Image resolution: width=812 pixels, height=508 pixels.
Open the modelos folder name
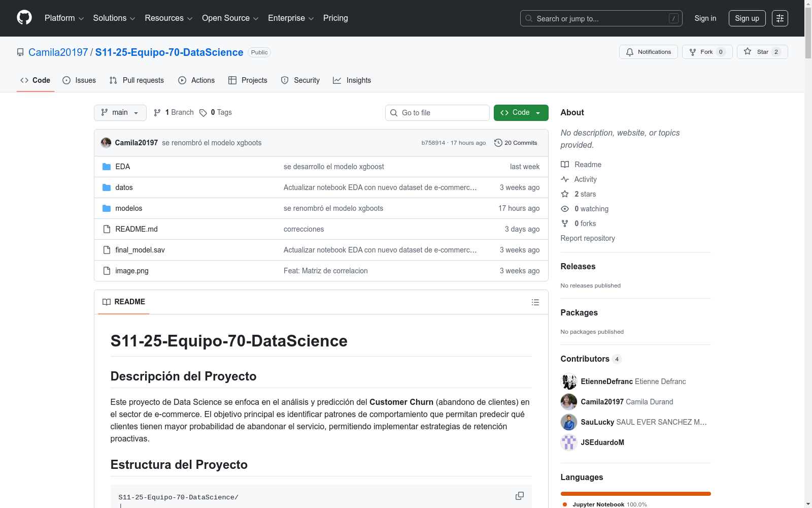point(129,208)
